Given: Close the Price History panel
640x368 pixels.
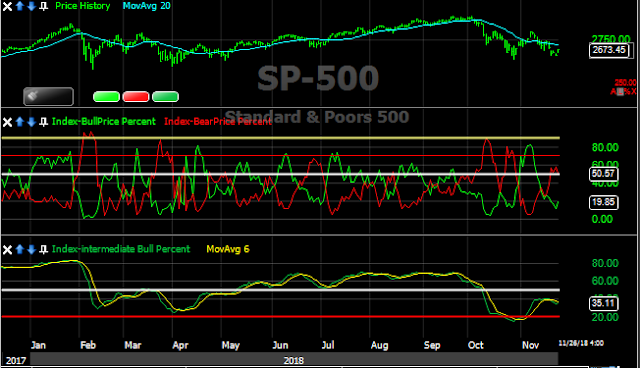Looking at the screenshot, I should pyautogui.click(x=7, y=6).
